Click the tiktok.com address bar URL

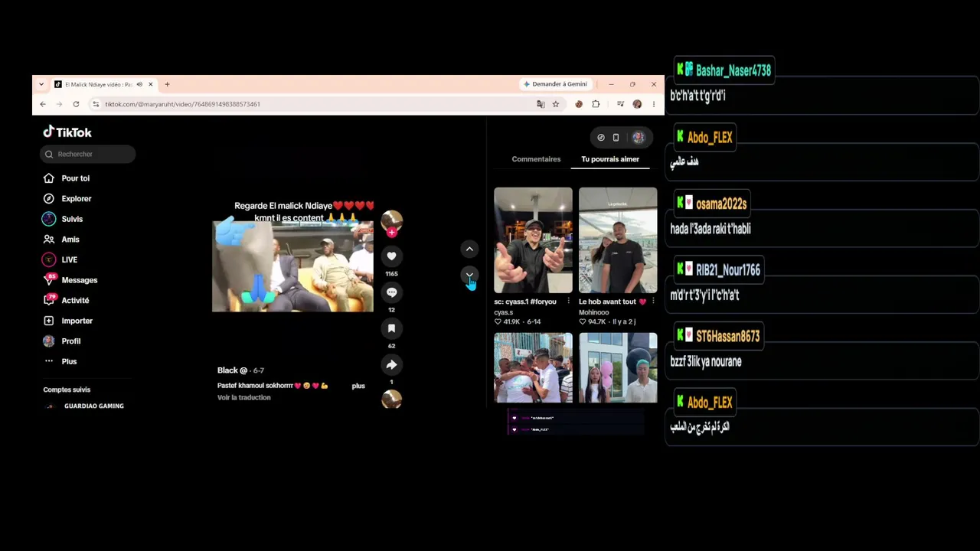[x=182, y=104]
